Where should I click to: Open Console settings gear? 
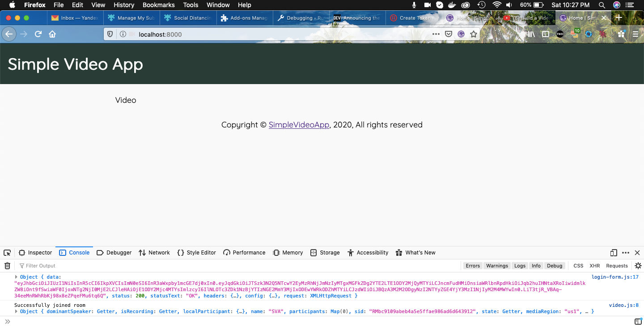638,266
